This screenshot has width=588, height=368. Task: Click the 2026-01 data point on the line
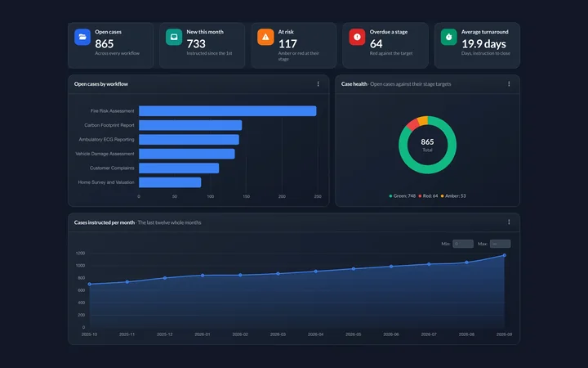tap(203, 276)
